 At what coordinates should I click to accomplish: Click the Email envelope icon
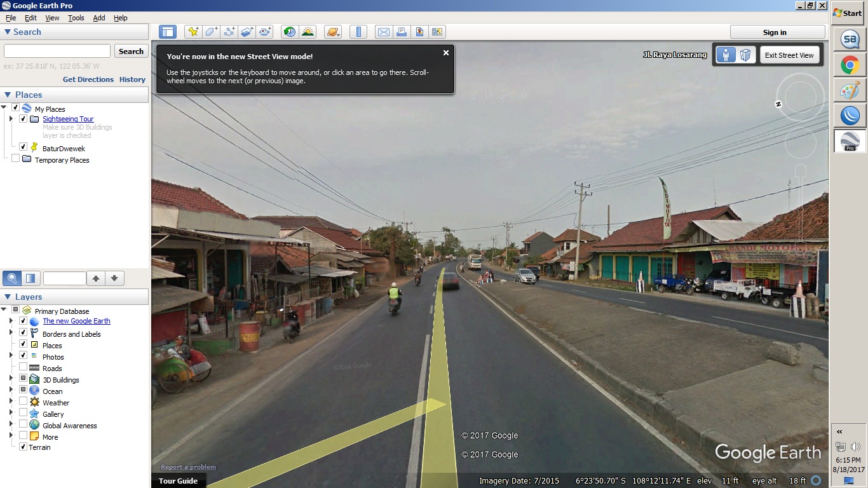(383, 32)
